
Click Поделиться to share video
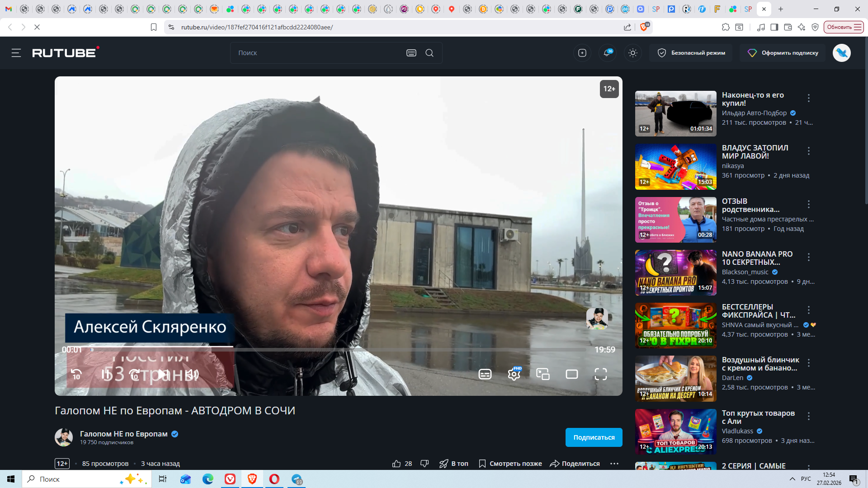click(x=575, y=464)
